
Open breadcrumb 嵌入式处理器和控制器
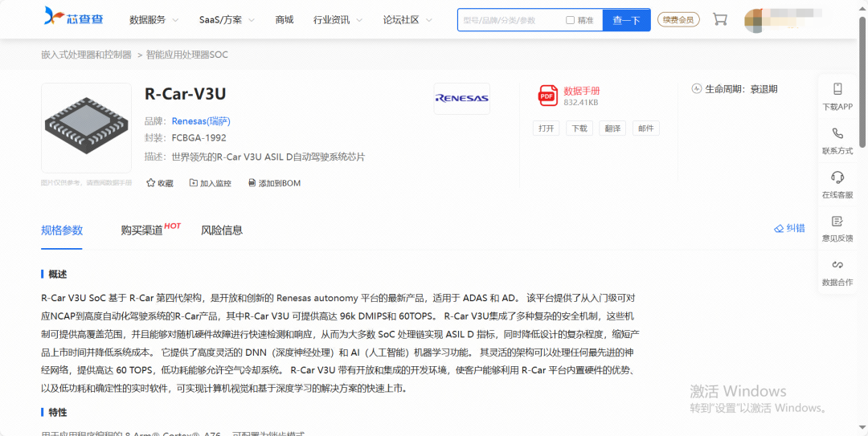(x=86, y=55)
